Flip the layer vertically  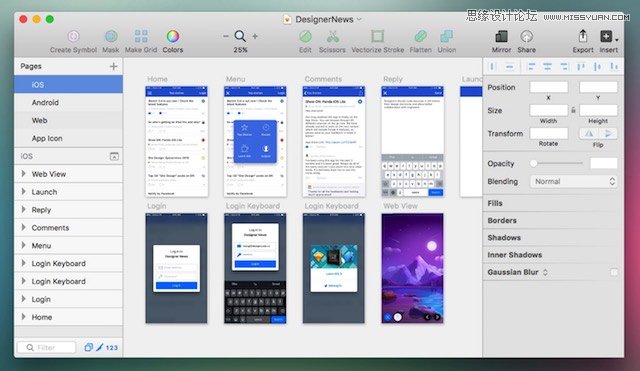pyautogui.click(x=607, y=133)
